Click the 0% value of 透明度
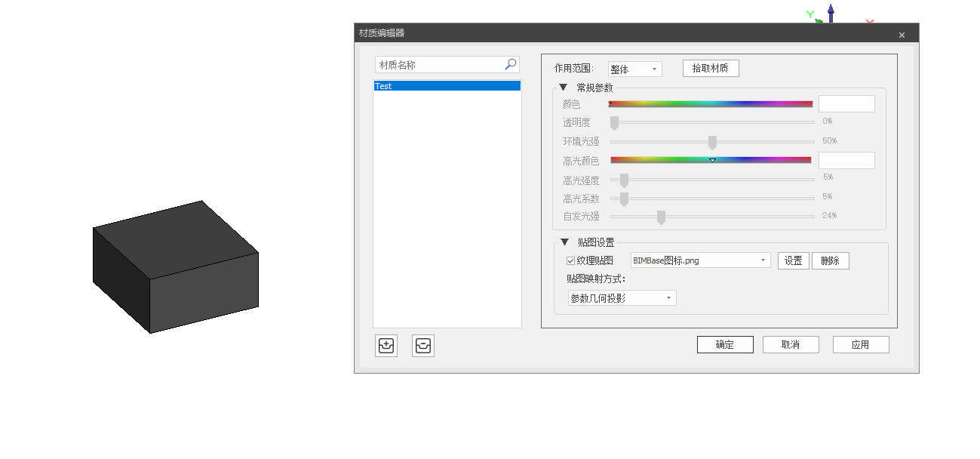980x459 pixels. click(x=828, y=122)
